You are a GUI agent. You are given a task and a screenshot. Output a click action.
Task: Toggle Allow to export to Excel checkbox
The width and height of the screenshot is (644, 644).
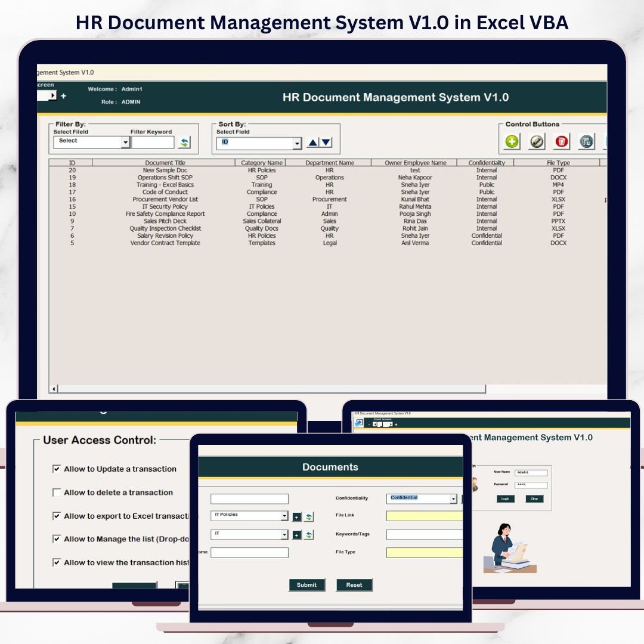[57, 516]
